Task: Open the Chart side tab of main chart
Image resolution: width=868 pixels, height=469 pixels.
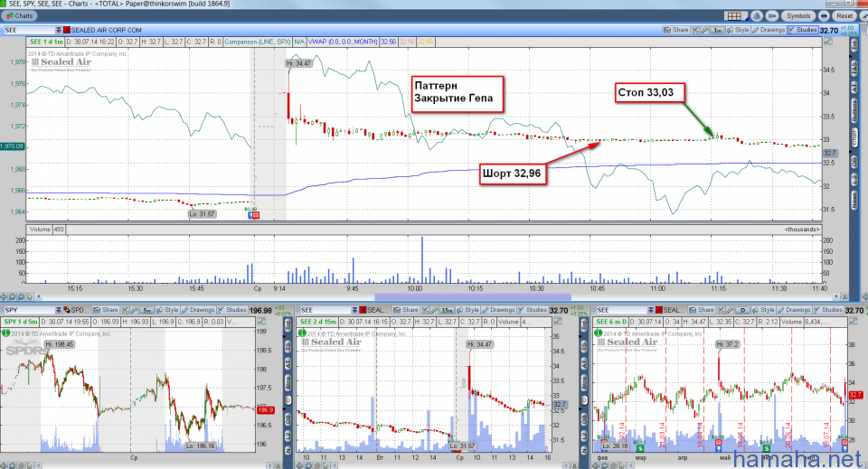Action: pyautogui.click(x=854, y=137)
